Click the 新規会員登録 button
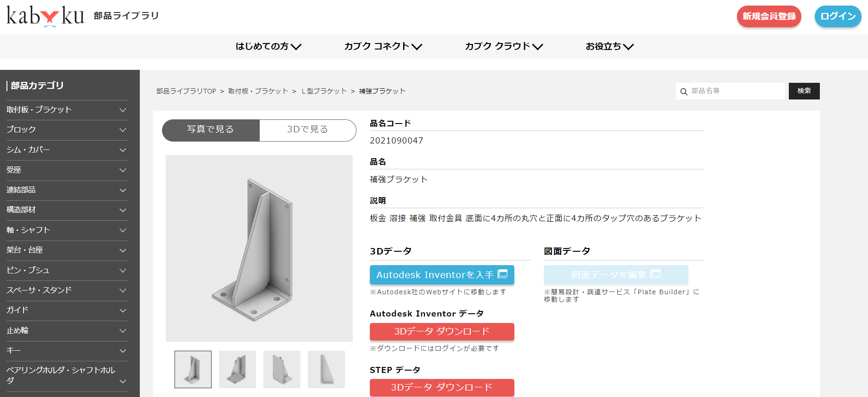 [x=768, y=16]
